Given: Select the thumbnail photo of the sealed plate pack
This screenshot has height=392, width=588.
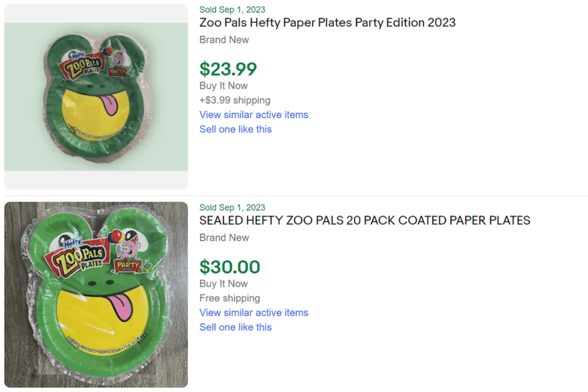Looking at the screenshot, I should pyautogui.click(x=96, y=293).
